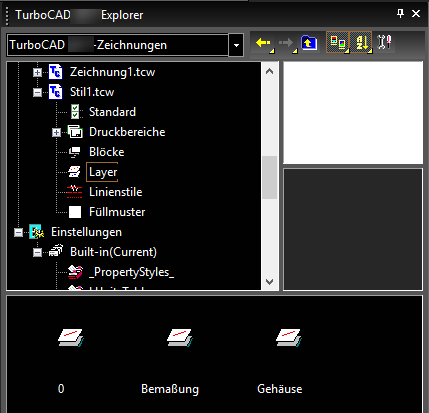Select Stil1.tcw in the tree
429x413 pixels.
click(x=92, y=92)
